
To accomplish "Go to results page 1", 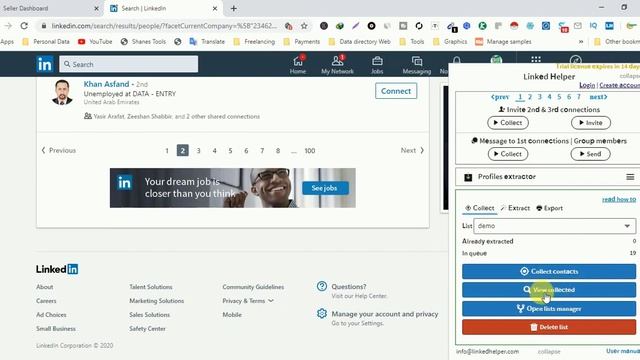I will click(x=167, y=151).
